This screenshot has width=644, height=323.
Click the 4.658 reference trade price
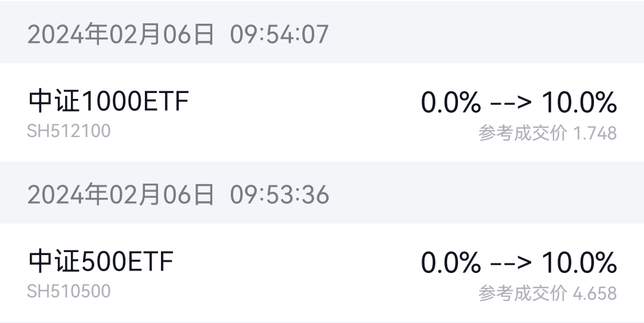point(595,293)
